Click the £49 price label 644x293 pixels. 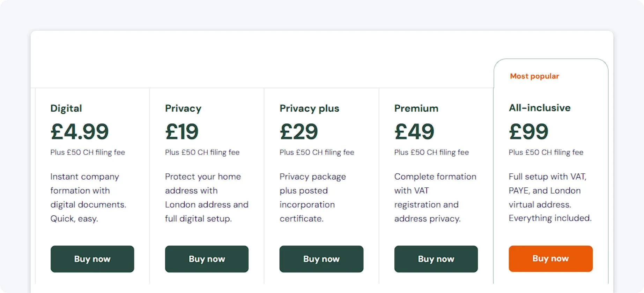coord(414,132)
